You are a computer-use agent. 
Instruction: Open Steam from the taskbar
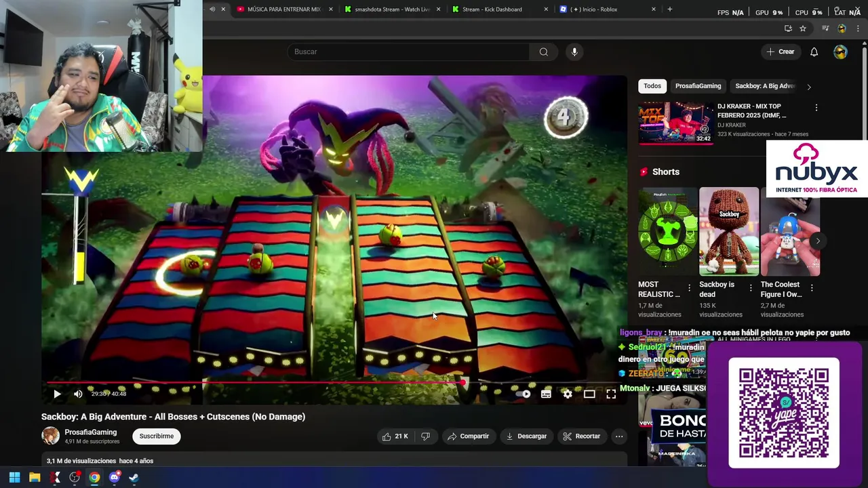(x=134, y=478)
